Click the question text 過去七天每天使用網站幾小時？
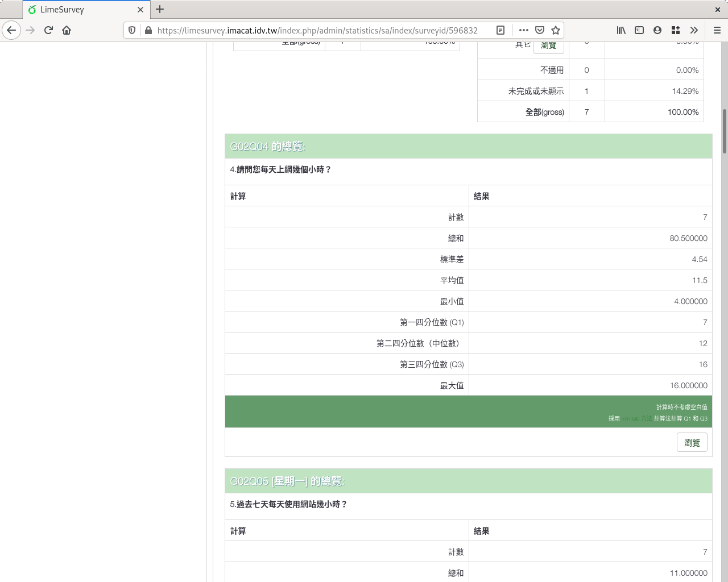The height and width of the screenshot is (582, 728). 292,504
